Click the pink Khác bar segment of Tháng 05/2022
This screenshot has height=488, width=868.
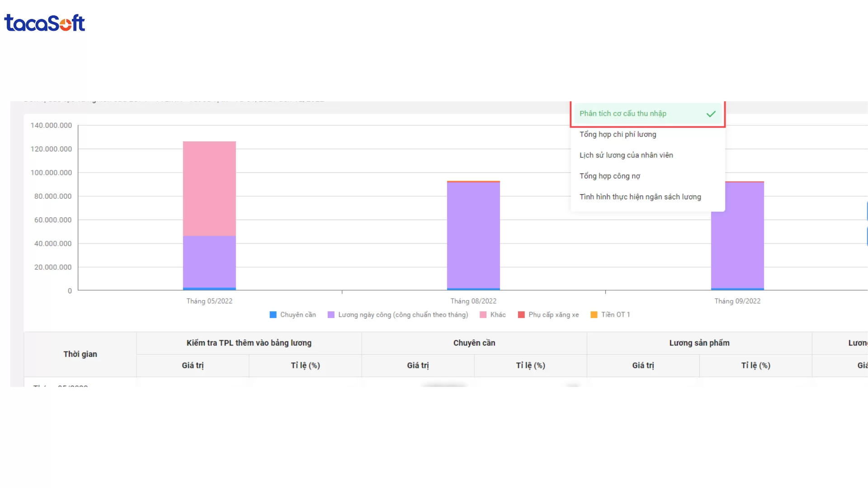tap(209, 188)
